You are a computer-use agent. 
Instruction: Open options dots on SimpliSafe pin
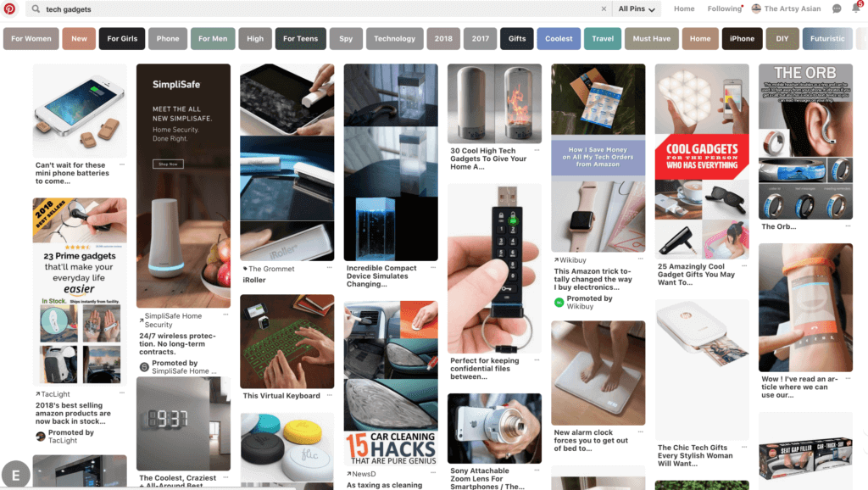(x=225, y=315)
